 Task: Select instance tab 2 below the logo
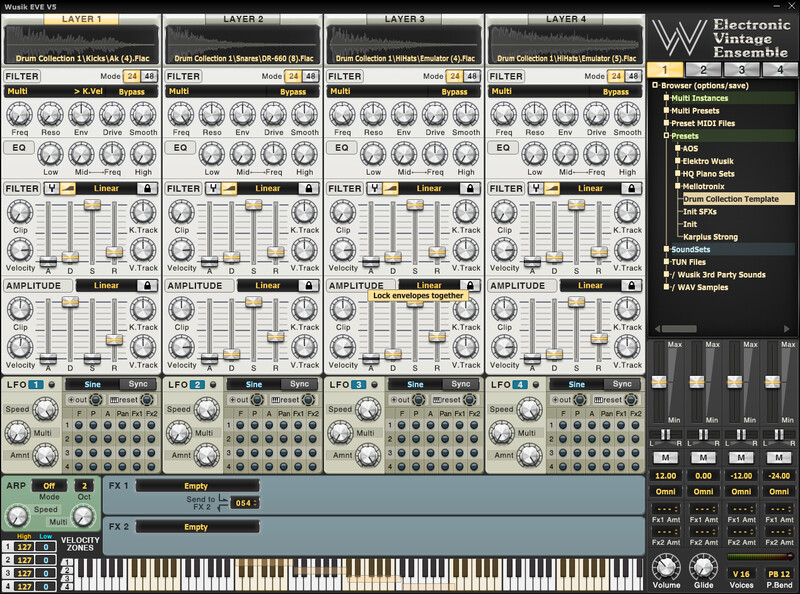703,70
